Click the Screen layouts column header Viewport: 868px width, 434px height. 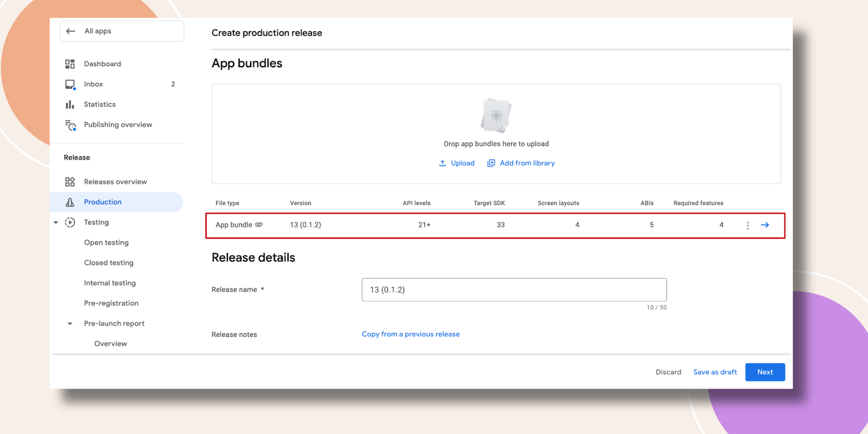558,203
